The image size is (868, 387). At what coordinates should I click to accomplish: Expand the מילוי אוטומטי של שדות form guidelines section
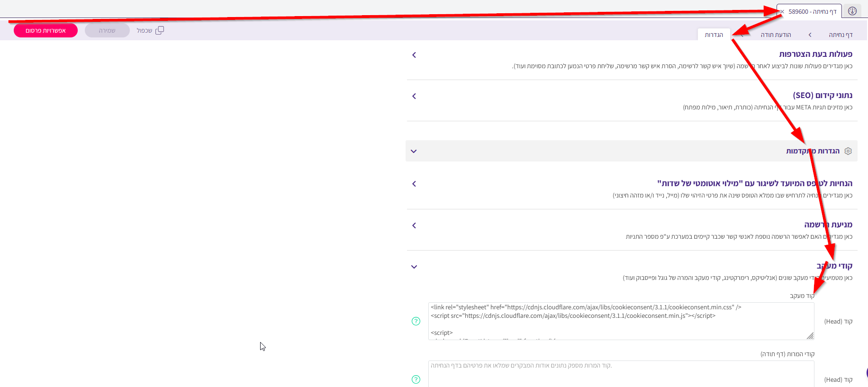pos(414,184)
